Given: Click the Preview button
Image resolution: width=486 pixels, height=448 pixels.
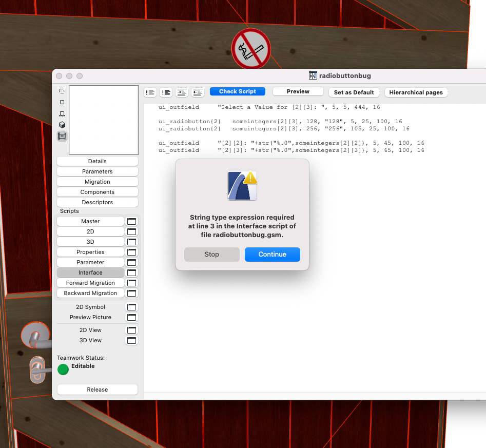Looking at the screenshot, I should (298, 91).
